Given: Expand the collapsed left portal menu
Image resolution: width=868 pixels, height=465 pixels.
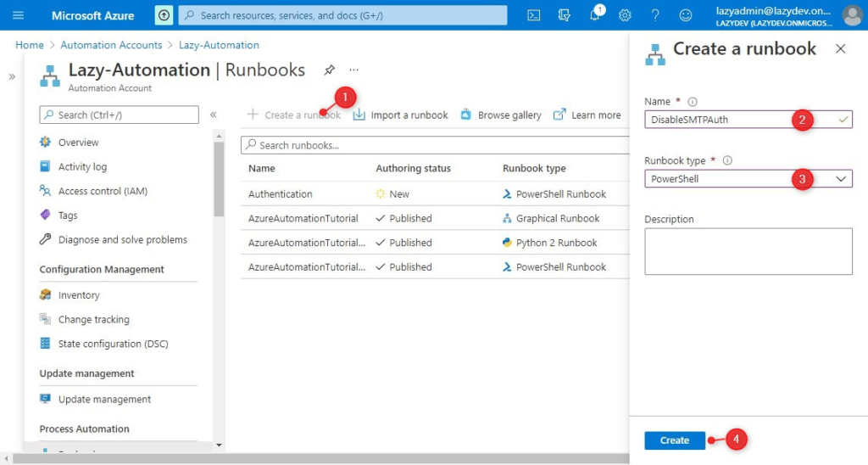Looking at the screenshot, I should point(12,76).
